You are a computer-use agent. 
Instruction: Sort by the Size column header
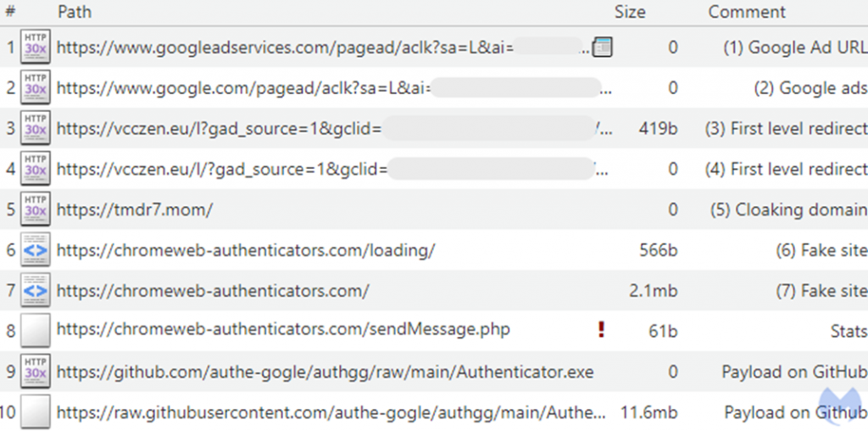click(630, 12)
